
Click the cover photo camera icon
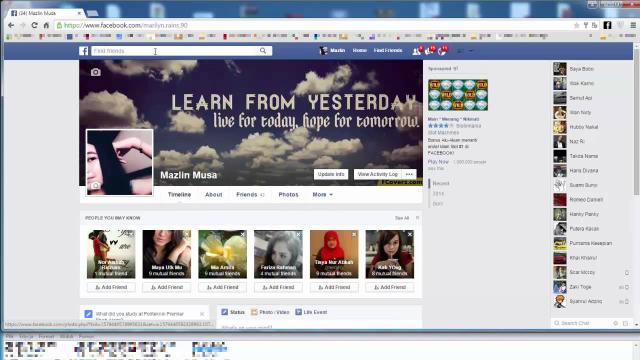(96, 72)
